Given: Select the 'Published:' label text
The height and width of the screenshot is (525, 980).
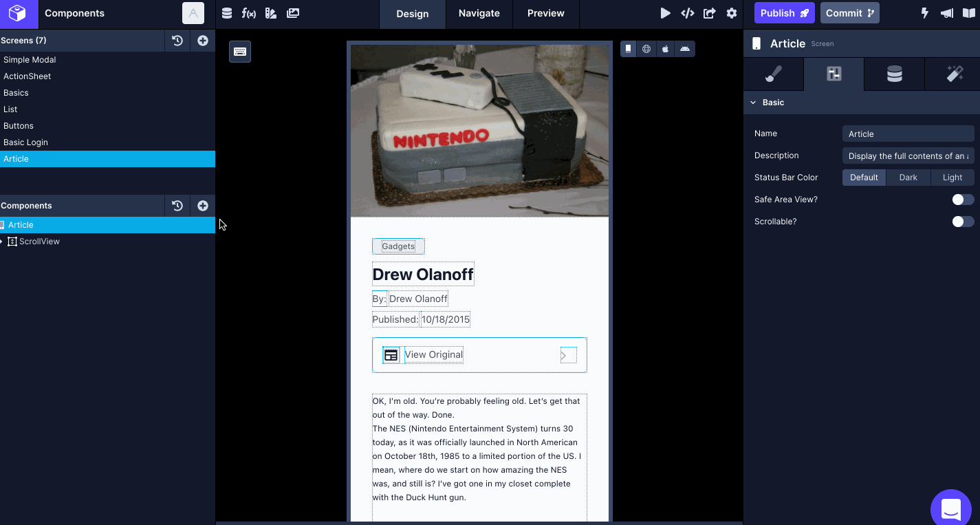Looking at the screenshot, I should tap(395, 319).
